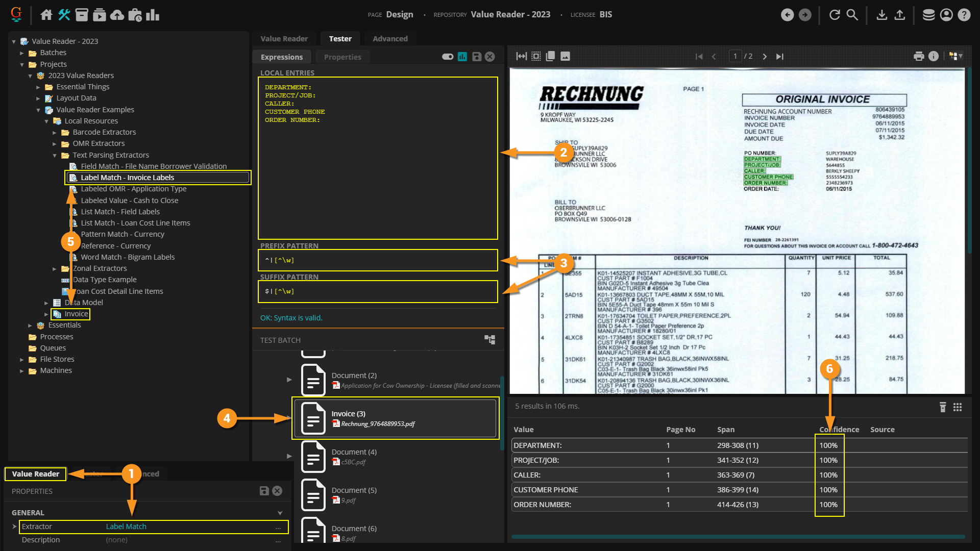Click the horizontal scrollbar under results
980x551 pixels.
738,537
